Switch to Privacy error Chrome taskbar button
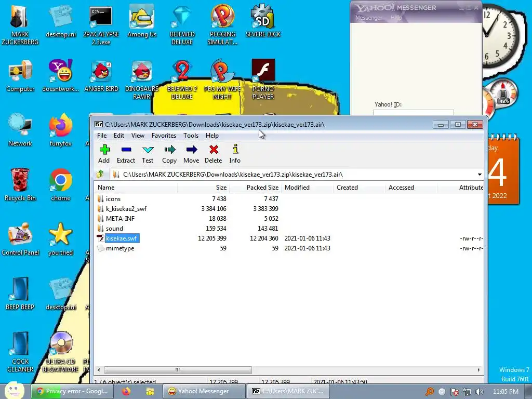This screenshot has height=399, width=532. (73, 391)
